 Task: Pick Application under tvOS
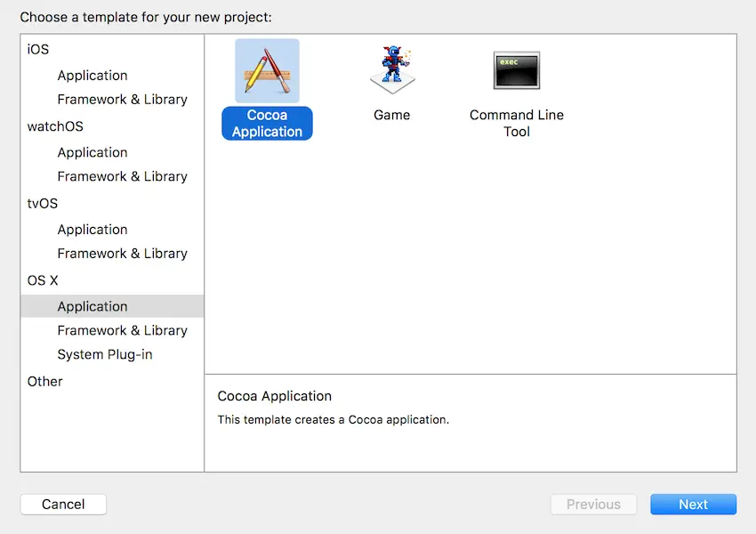(92, 230)
